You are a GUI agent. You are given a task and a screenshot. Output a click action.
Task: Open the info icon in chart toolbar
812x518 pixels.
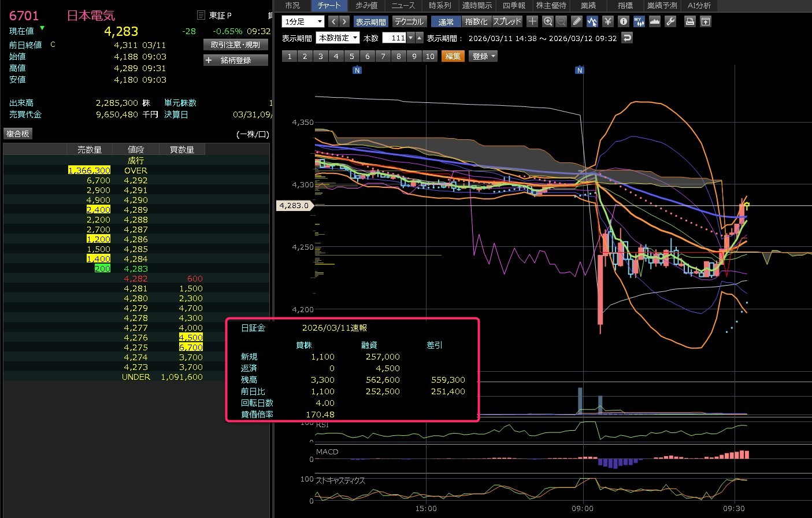point(623,21)
